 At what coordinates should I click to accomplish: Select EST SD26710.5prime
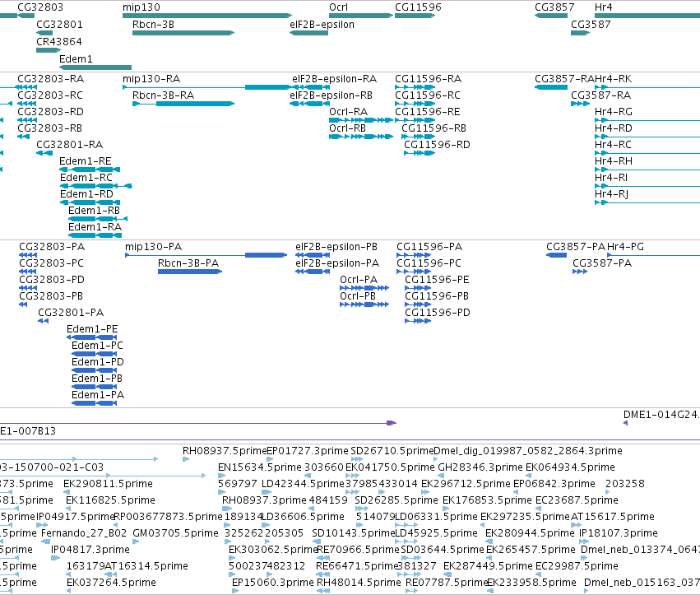click(x=392, y=451)
